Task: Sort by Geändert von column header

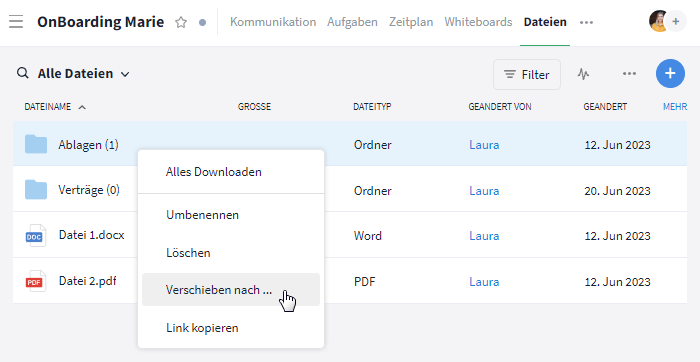Action: click(x=500, y=107)
